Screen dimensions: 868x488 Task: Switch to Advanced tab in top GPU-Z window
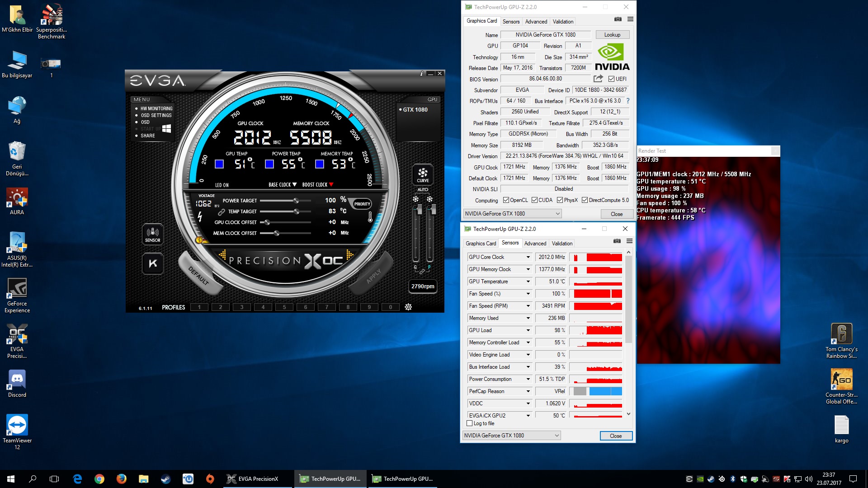(x=536, y=22)
